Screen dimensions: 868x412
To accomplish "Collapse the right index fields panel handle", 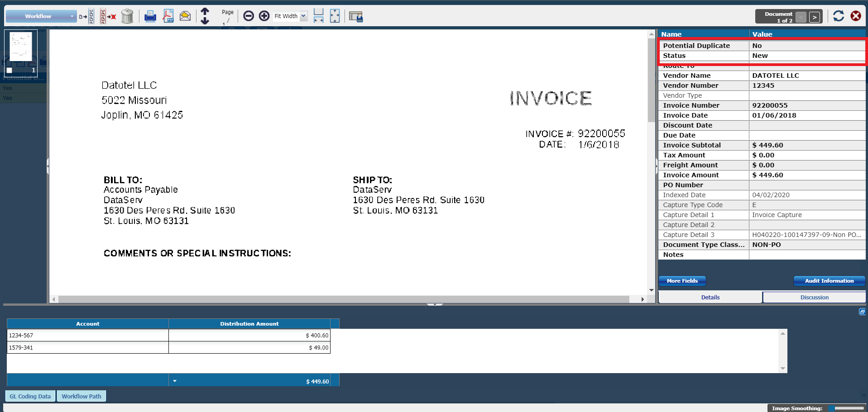I will [657, 166].
